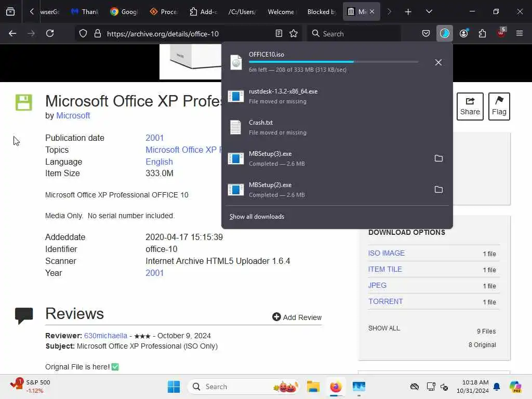Bookmark this page with the star icon
Image resolution: width=532 pixels, height=399 pixels.
pos(294,34)
